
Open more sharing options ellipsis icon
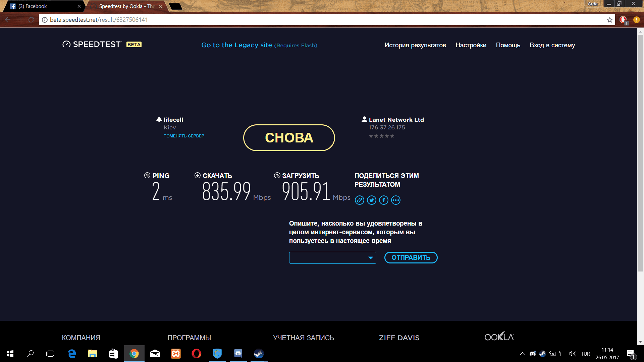[x=396, y=200]
